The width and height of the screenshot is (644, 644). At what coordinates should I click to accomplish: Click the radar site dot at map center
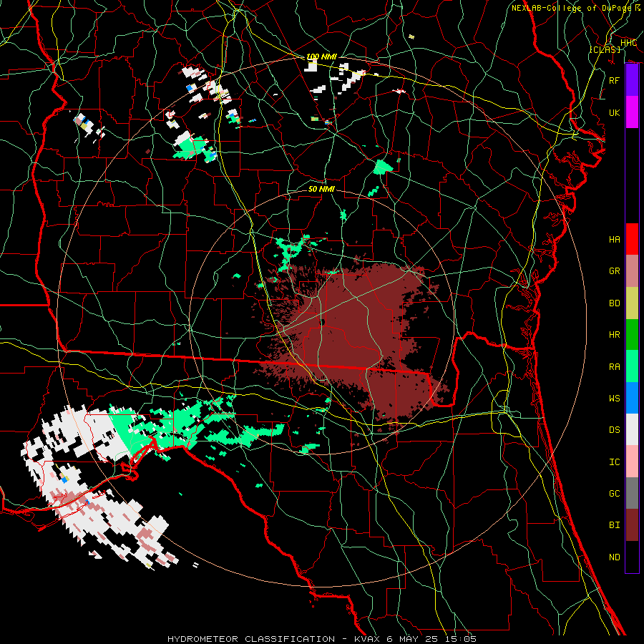(x=323, y=322)
